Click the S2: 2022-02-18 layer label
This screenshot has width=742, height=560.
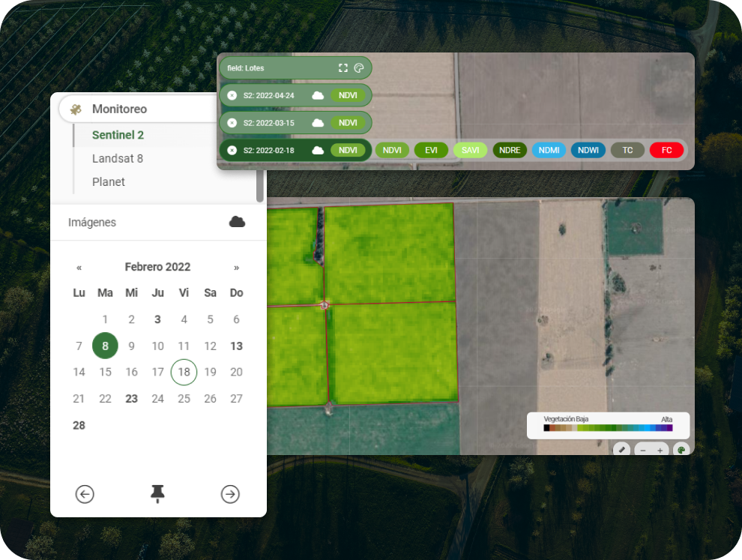[269, 151]
